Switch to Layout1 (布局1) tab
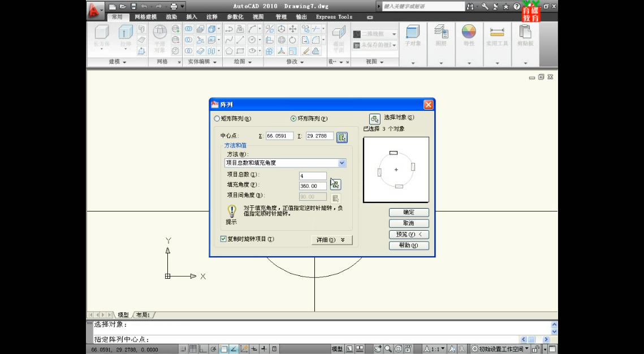Image resolution: width=644 pixels, height=354 pixels. [143, 315]
